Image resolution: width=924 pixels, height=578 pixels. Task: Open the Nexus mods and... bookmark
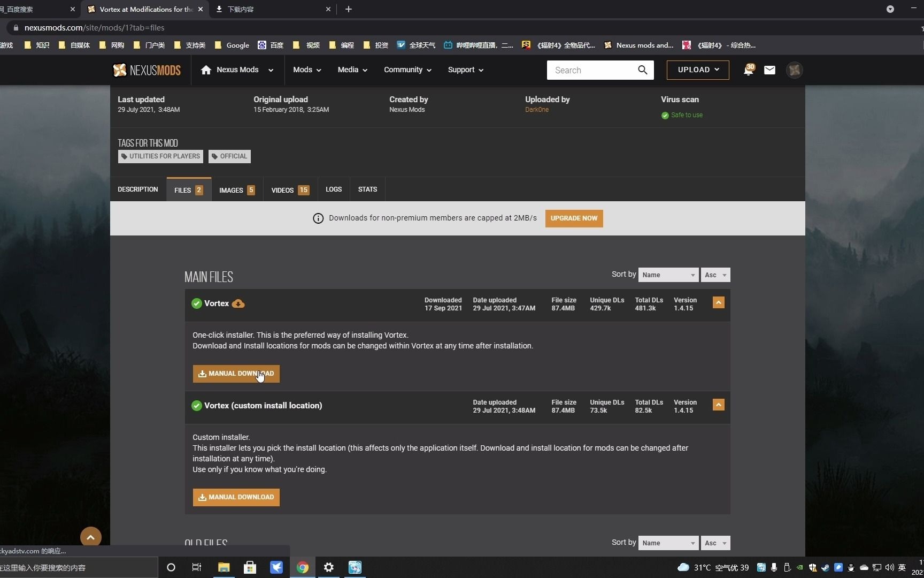639,45
